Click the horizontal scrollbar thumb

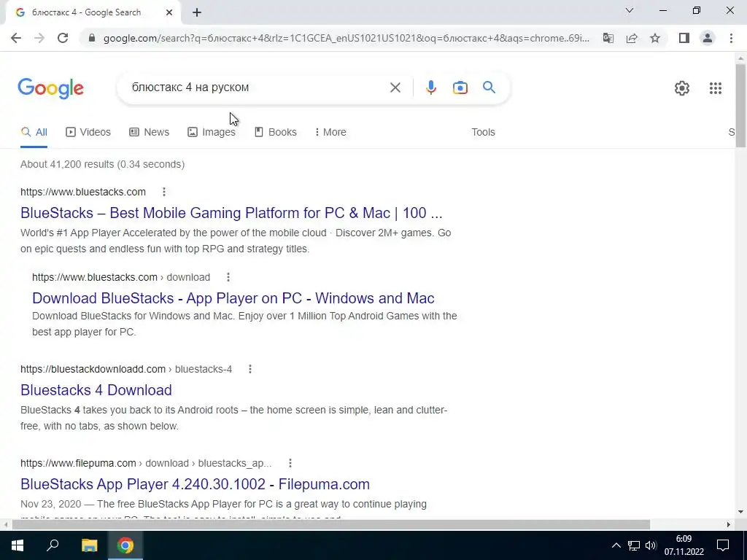(x=331, y=524)
